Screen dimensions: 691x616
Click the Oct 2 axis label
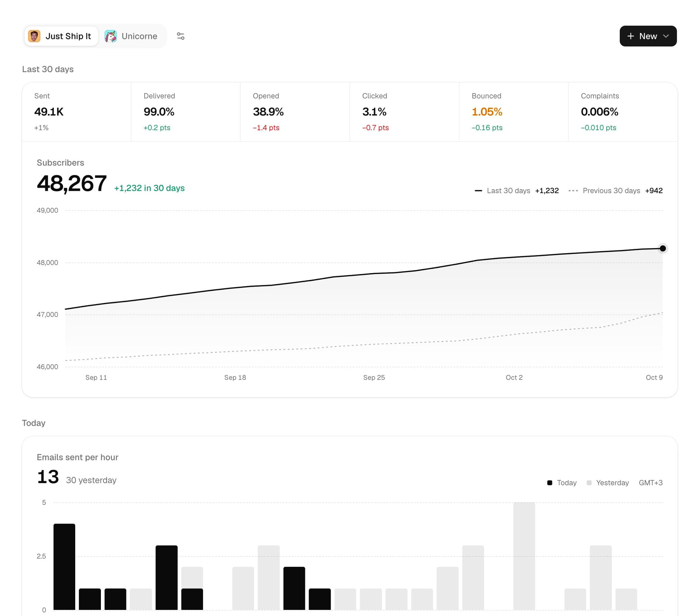pyautogui.click(x=514, y=377)
